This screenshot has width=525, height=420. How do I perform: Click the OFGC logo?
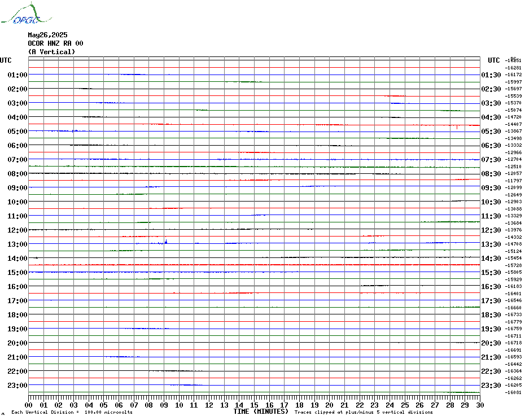[x=26, y=14]
